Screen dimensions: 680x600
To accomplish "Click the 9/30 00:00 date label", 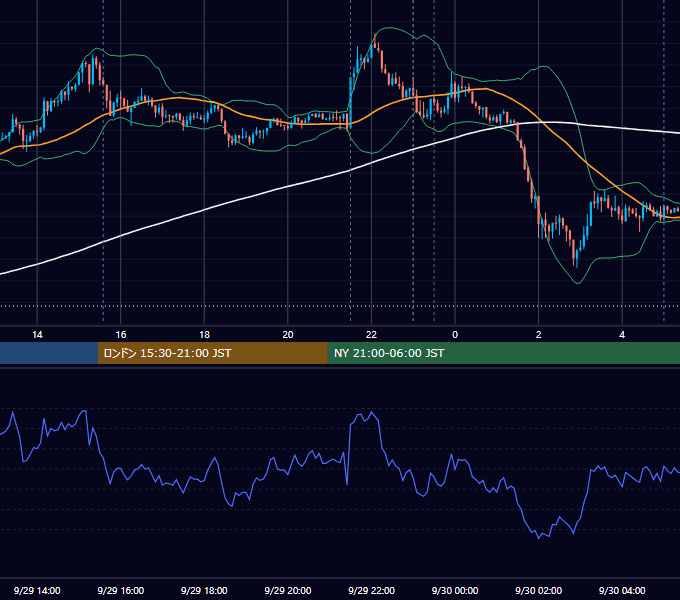I will tap(455, 590).
